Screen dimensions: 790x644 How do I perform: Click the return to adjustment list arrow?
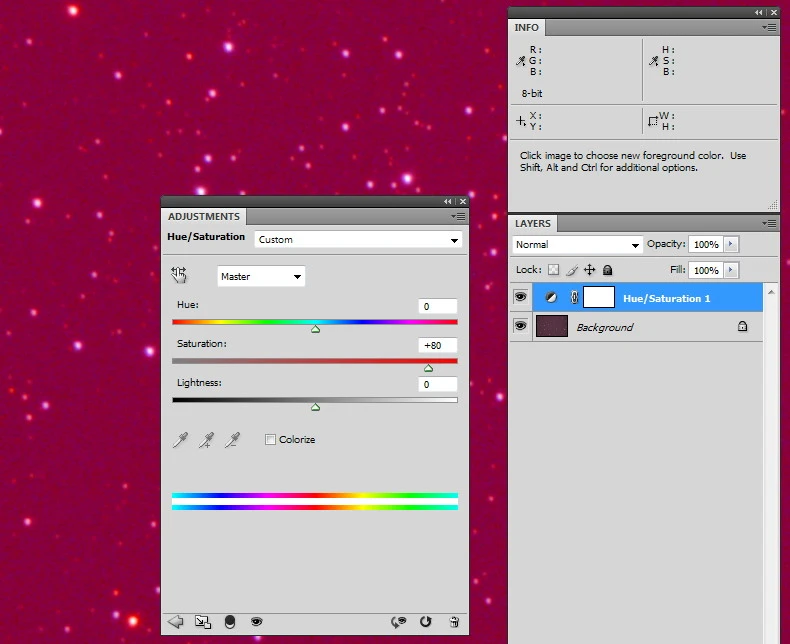[x=176, y=622]
